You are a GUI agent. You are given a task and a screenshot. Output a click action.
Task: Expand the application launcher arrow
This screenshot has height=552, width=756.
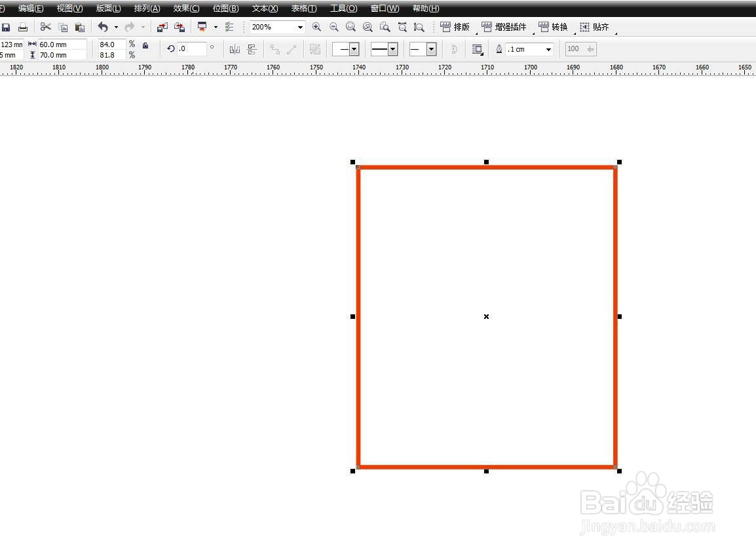(x=216, y=28)
